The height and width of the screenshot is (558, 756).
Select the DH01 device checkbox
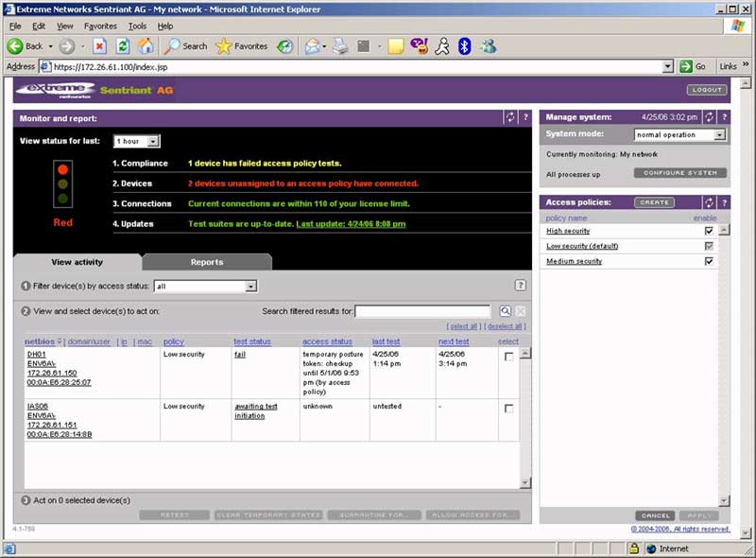click(x=508, y=357)
